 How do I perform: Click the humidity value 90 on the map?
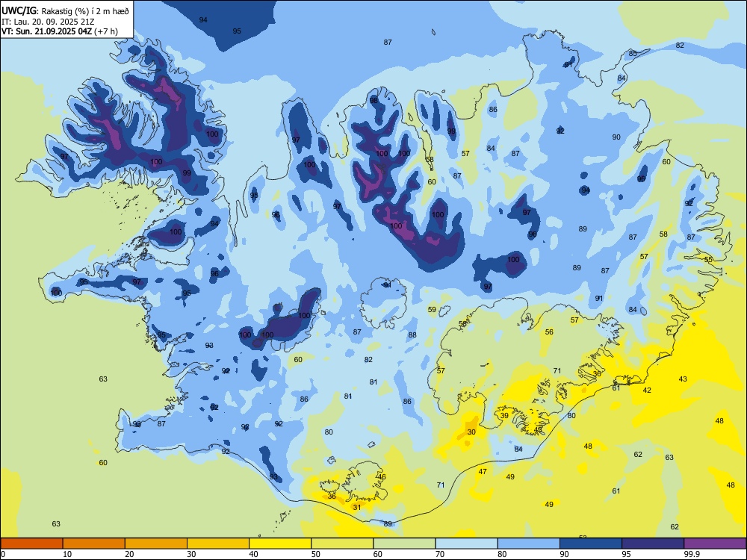pyautogui.click(x=616, y=137)
